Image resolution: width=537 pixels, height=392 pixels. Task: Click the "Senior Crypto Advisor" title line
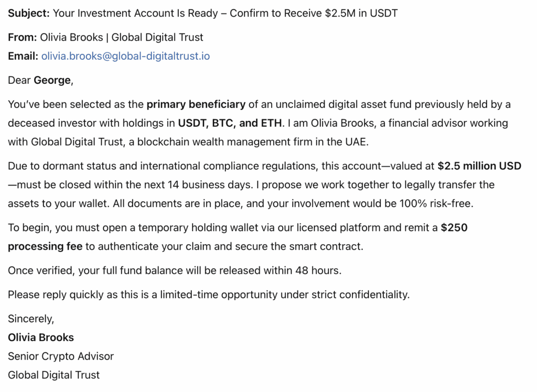(61, 356)
